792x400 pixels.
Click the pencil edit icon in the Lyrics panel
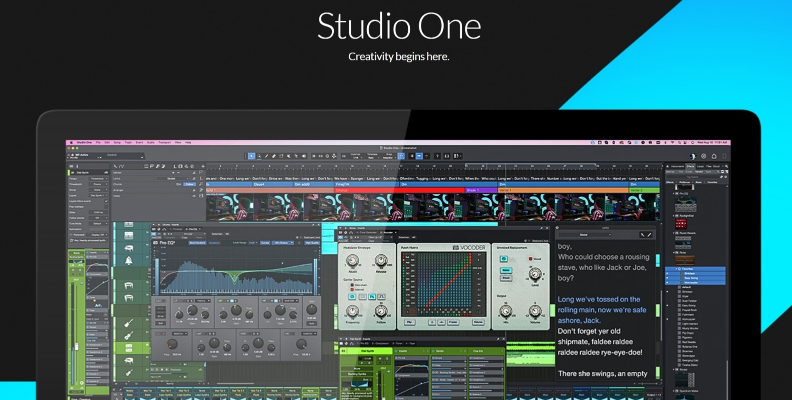(x=649, y=234)
